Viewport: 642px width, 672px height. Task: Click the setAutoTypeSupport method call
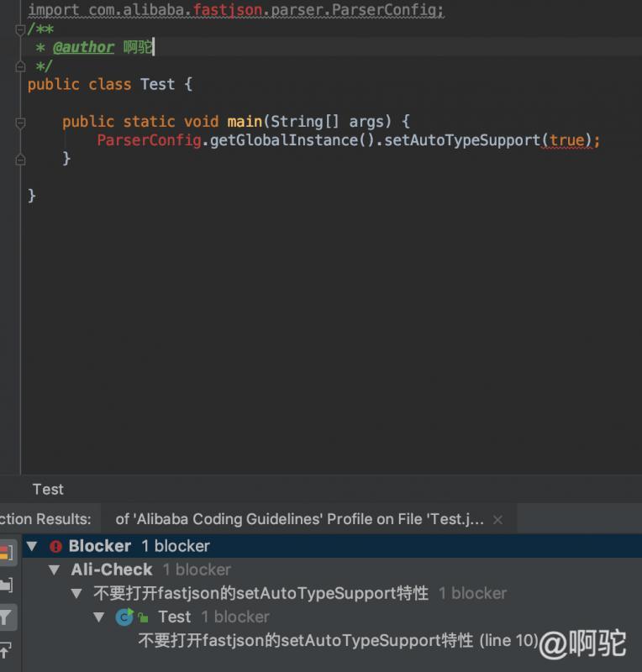pos(462,140)
